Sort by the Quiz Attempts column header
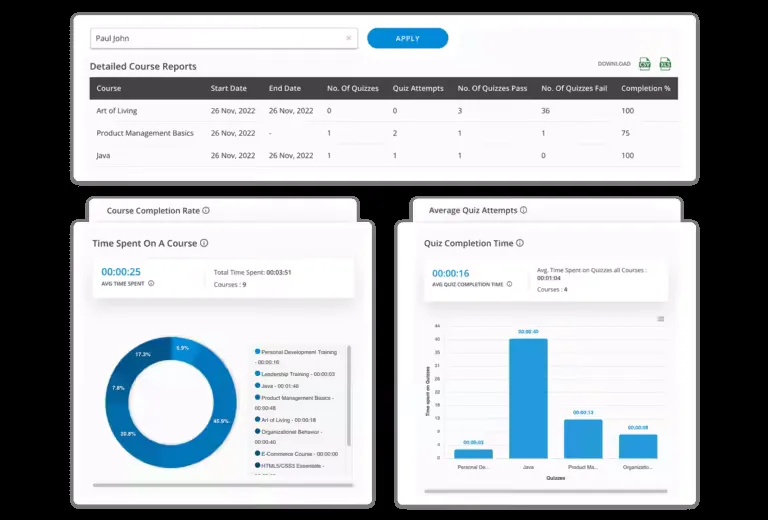The height and width of the screenshot is (520, 768). pyautogui.click(x=418, y=89)
